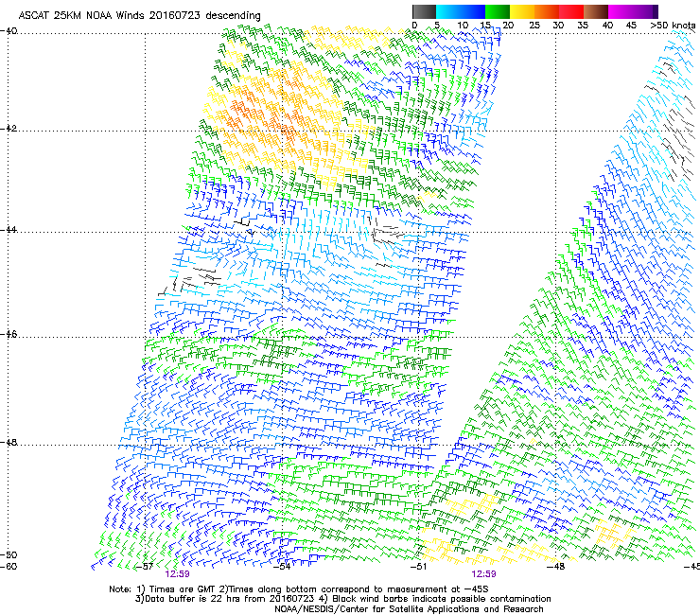Click the purple '12:59' time near longitude -57
Image resolution: width=700 pixels, height=615 pixels.
pos(177,574)
